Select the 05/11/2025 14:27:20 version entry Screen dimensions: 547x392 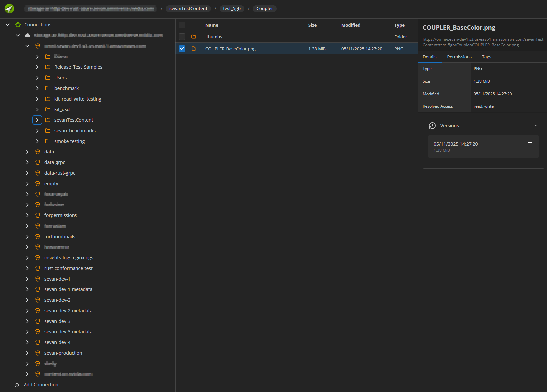pos(483,147)
